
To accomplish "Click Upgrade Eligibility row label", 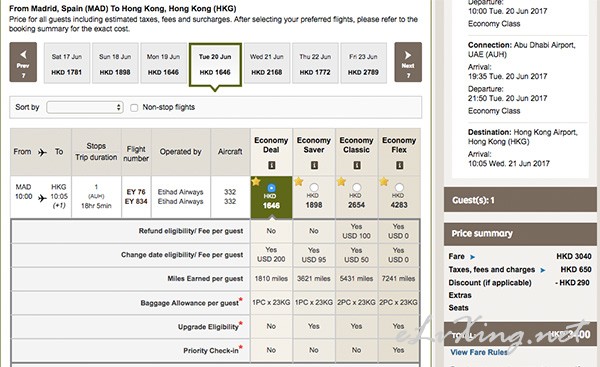I will pyautogui.click(x=208, y=327).
